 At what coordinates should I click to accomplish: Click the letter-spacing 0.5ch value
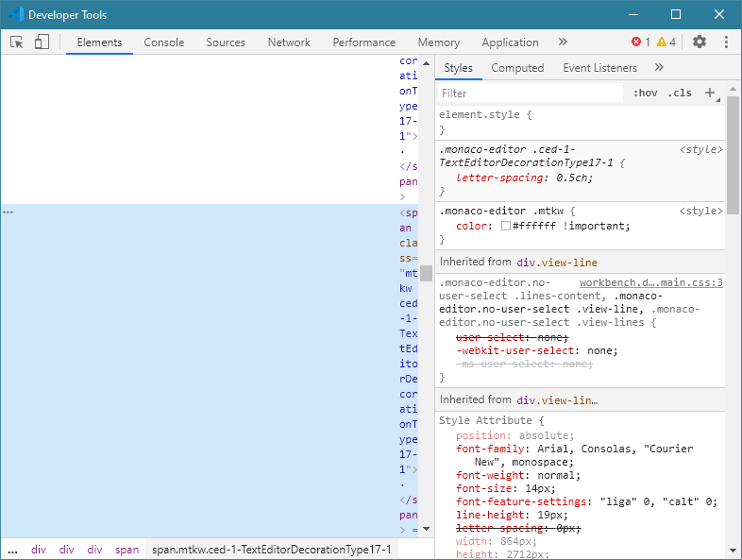pyautogui.click(x=574, y=178)
